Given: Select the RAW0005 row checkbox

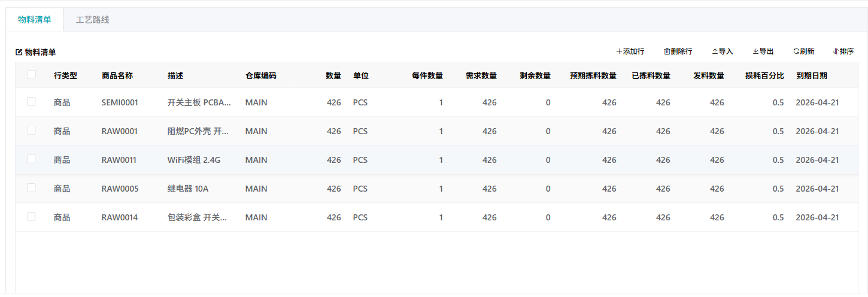Looking at the screenshot, I should click(31, 188).
